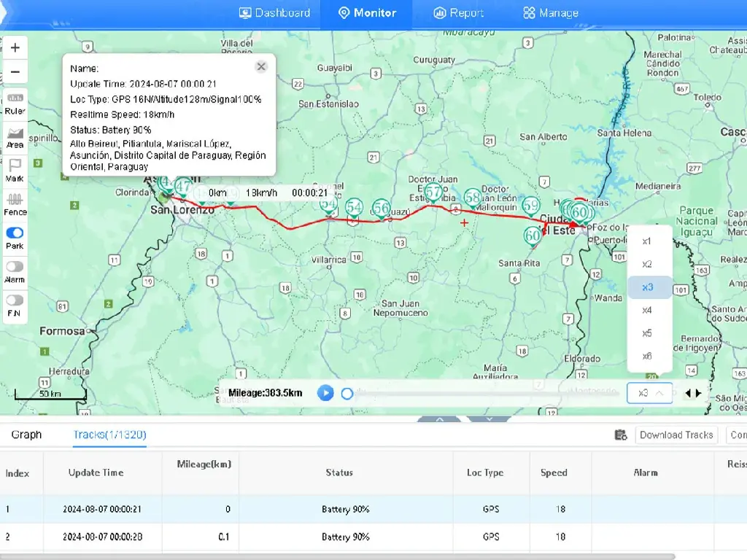Open the calendar icon near Download Tracks

click(x=621, y=435)
